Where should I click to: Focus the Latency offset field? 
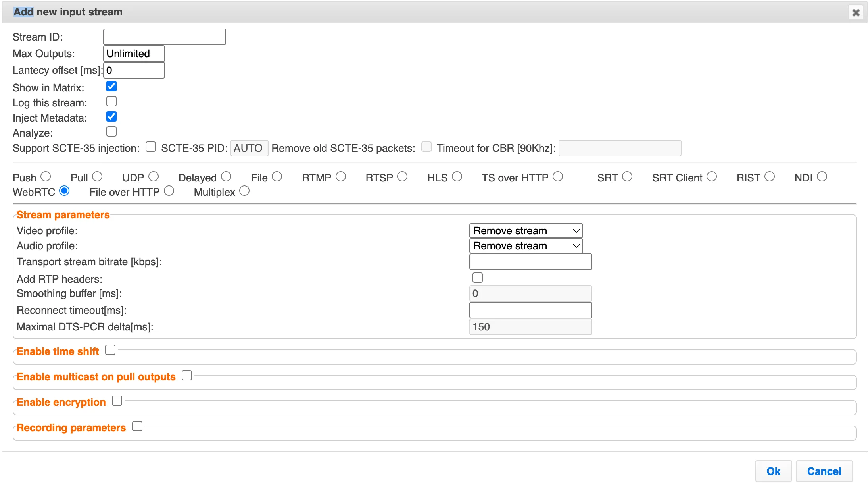134,70
